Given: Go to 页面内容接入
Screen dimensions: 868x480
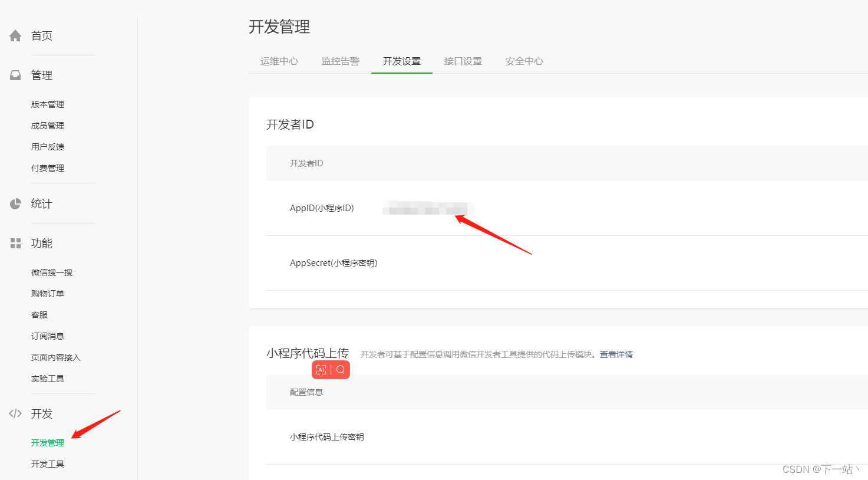Looking at the screenshot, I should (56, 357).
